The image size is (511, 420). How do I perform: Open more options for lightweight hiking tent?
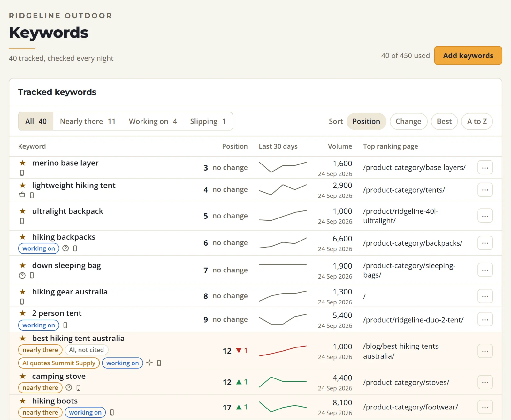pos(485,190)
